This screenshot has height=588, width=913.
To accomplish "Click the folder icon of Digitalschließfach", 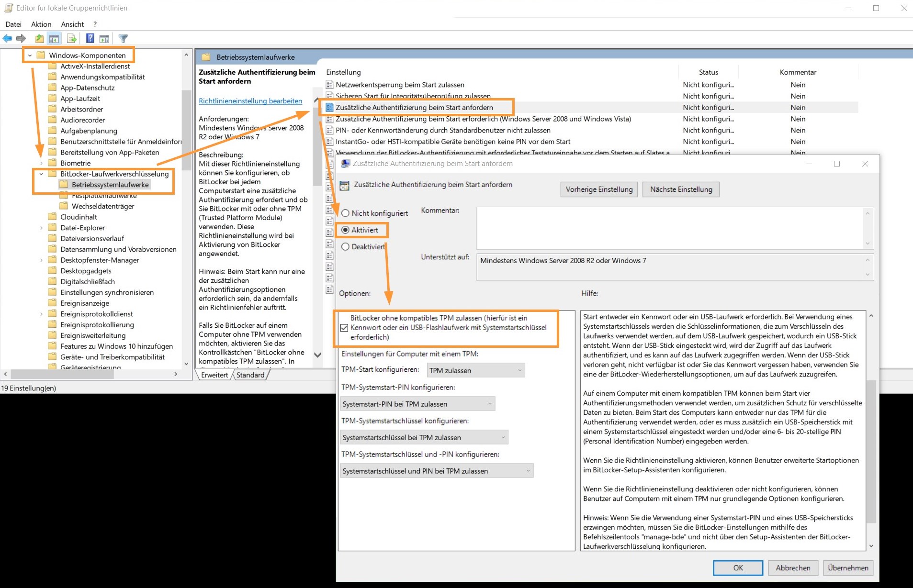I will click(x=53, y=281).
